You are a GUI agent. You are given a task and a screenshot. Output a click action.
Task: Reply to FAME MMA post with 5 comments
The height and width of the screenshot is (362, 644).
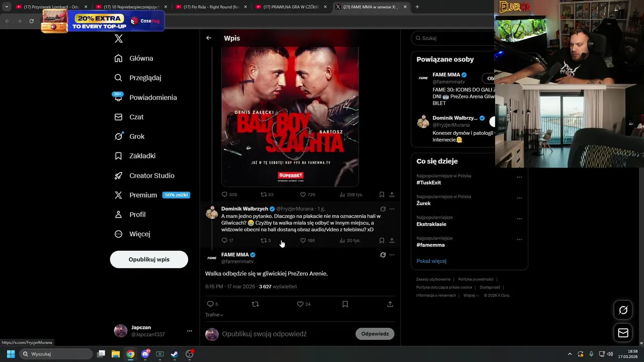point(212,304)
